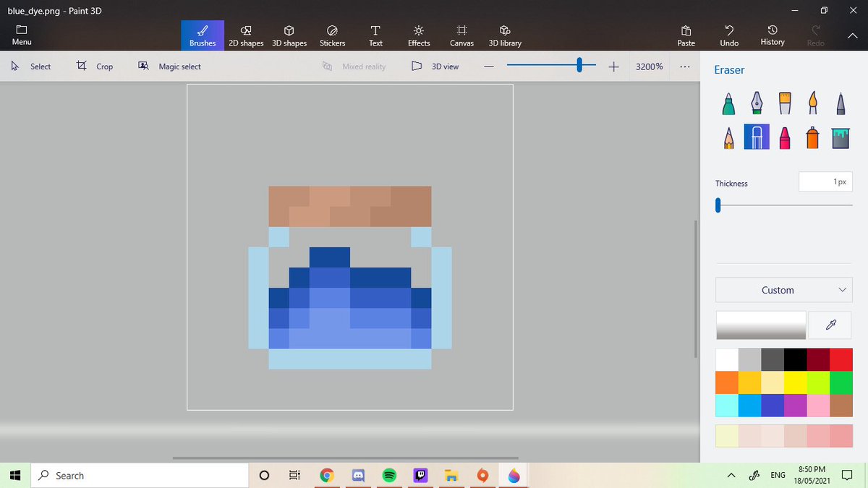The height and width of the screenshot is (488, 868).
Task: Select the Brushes tab
Action: (x=203, y=35)
